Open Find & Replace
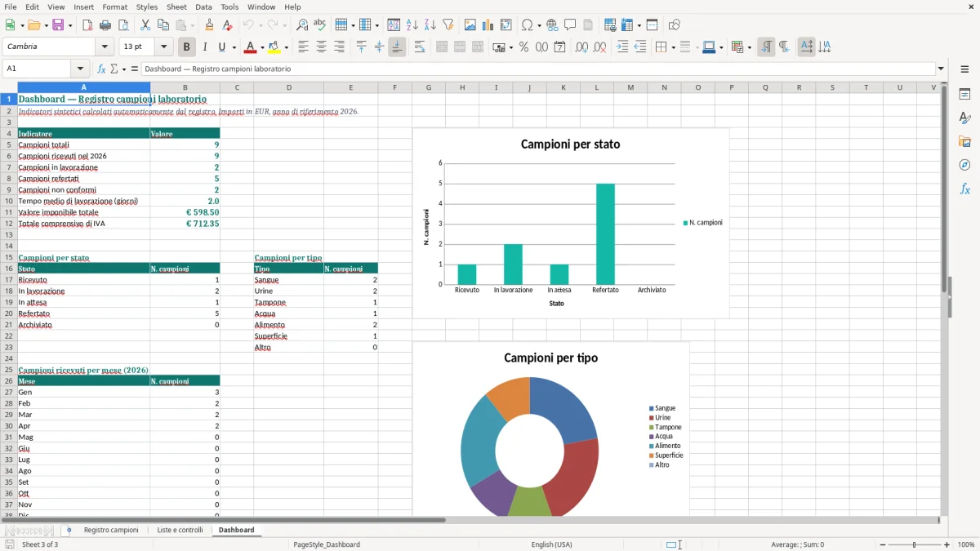980x551 pixels. tap(302, 25)
